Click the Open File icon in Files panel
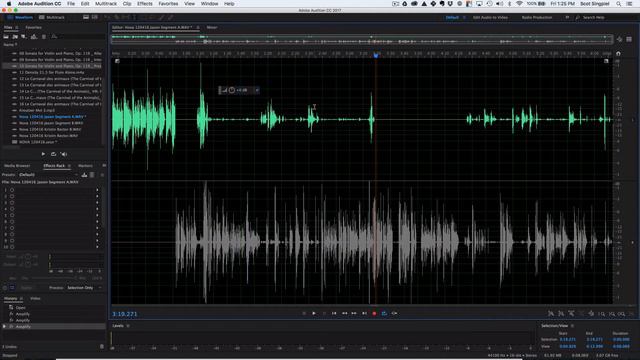The image size is (640, 360). [6, 37]
